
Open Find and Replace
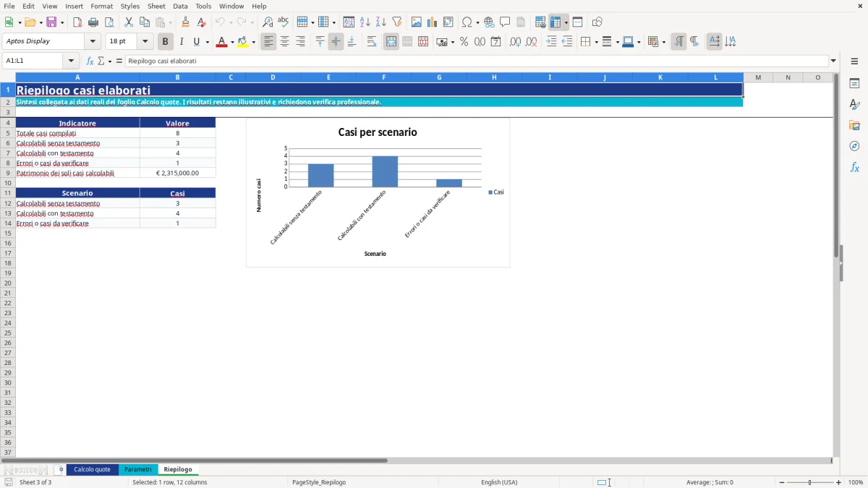pyautogui.click(x=268, y=22)
